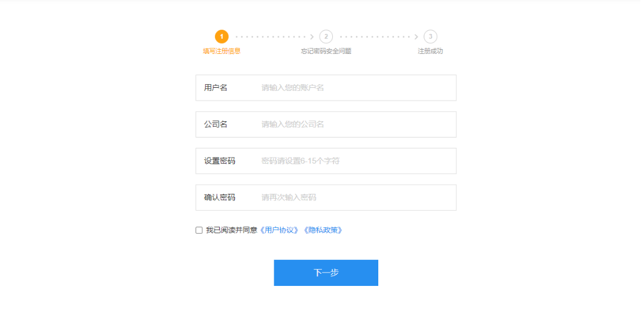Screen dimensions: 644x335
Task: Click the 我已阅读并同意 text
Action: tap(232, 230)
